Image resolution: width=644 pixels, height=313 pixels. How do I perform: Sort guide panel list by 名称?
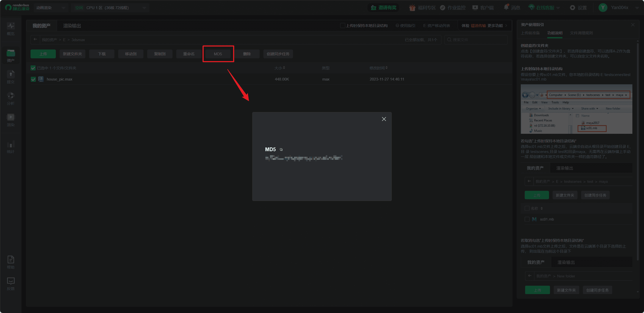[x=542, y=208]
